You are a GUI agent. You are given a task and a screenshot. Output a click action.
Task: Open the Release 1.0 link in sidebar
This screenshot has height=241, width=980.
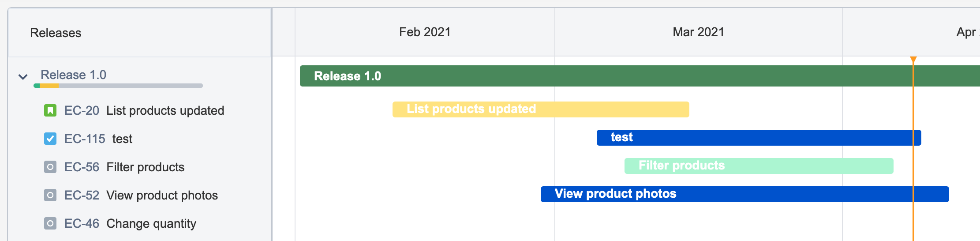(x=73, y=75)
